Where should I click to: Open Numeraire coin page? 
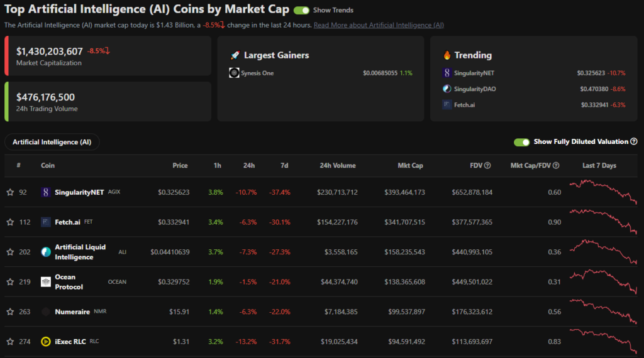point(72,312)
